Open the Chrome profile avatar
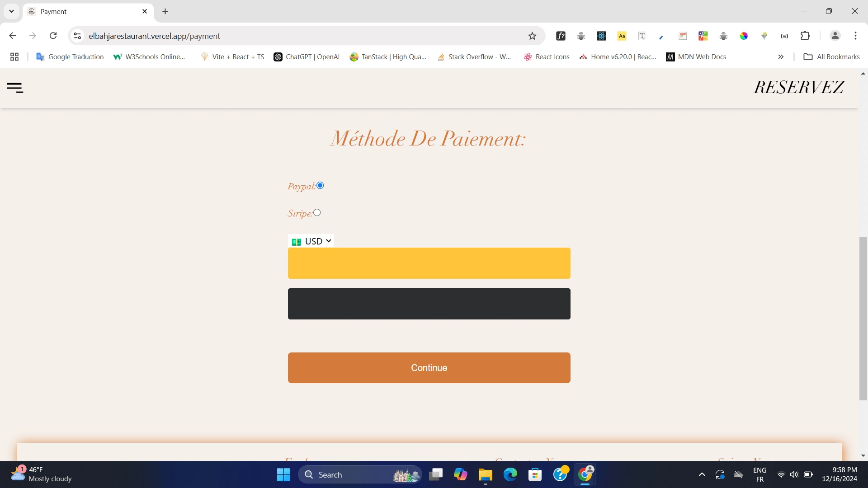 835,36
